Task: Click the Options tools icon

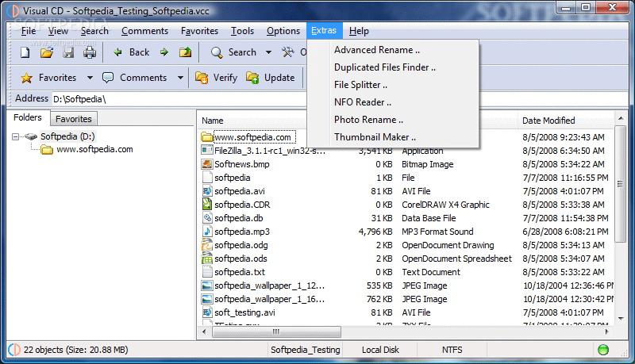Action: pos(288,52)
